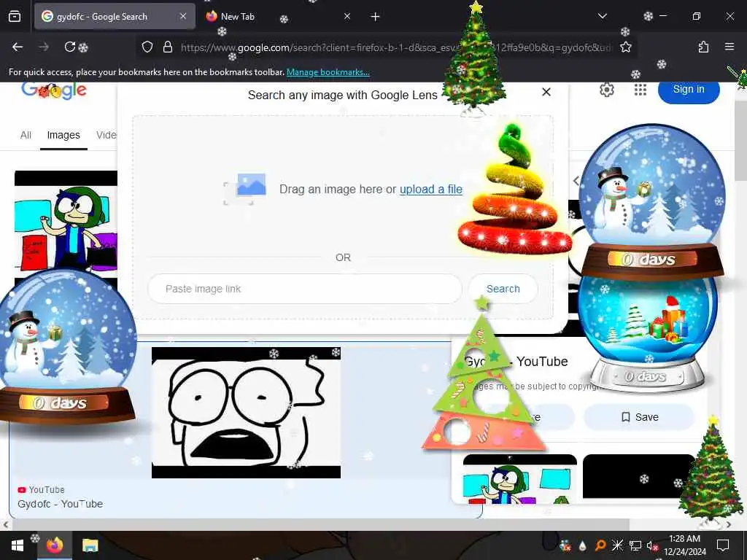Close the Google Lens dialog

click(546, 92)
